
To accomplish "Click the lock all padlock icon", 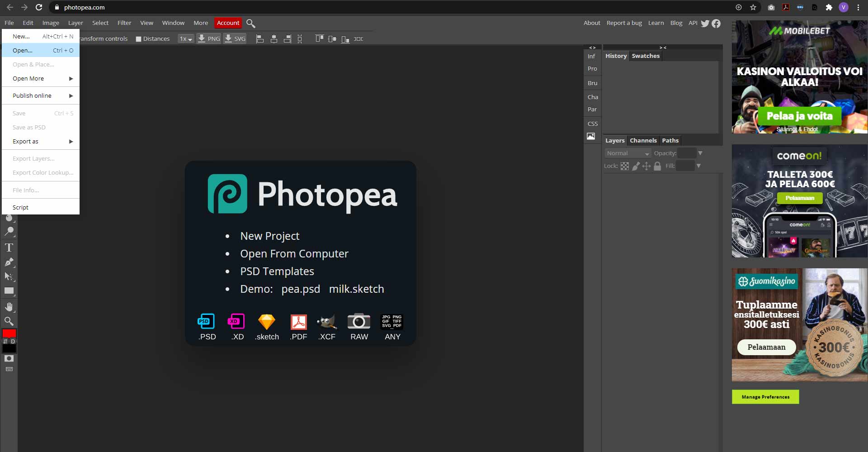I will (x=657, y=166).
